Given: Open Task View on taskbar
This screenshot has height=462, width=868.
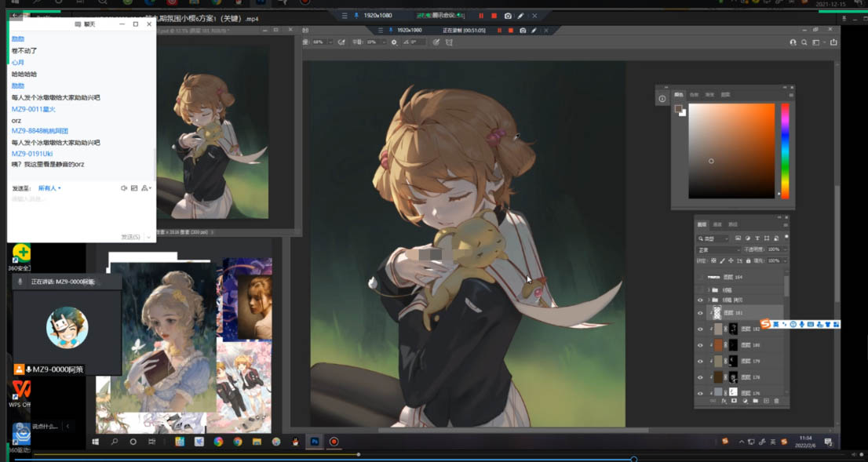Looking at the screenshot, I should point(151,442).
